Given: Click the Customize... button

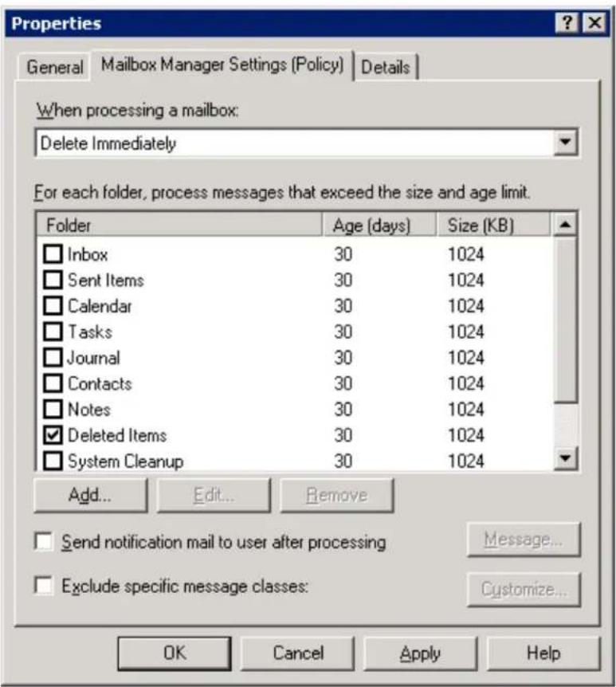Looking at the screenshot, I should [524, 589].
